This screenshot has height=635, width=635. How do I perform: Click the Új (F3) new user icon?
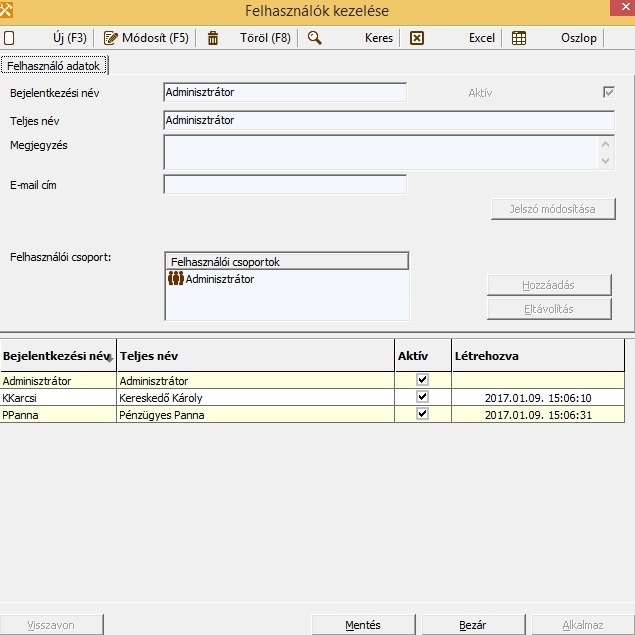tap(9, 38)
